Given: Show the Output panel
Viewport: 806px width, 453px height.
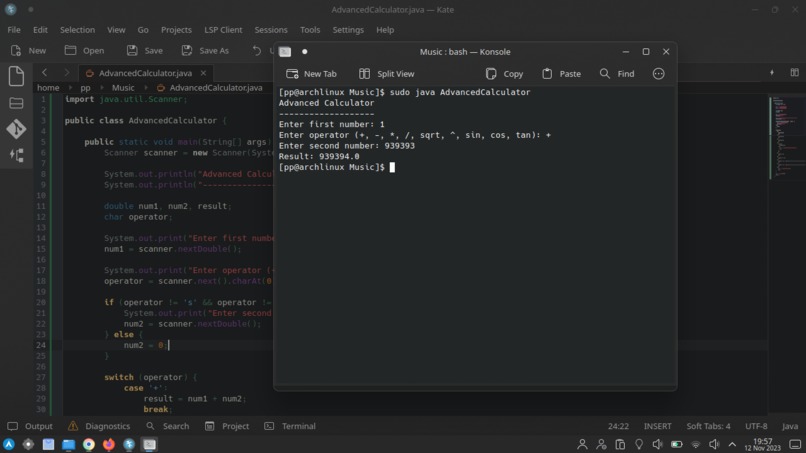Looking at the screenshot, I should coord(30,426).
